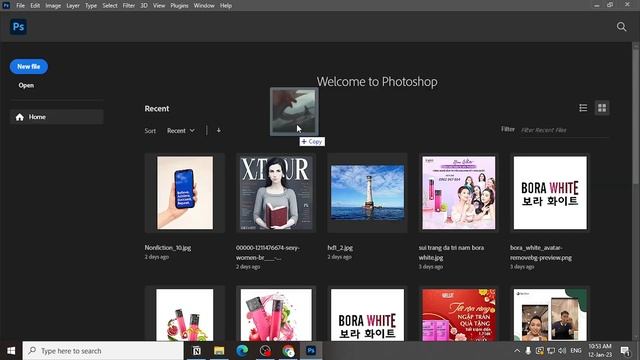Select the Home sidebar item

(57, 117)
